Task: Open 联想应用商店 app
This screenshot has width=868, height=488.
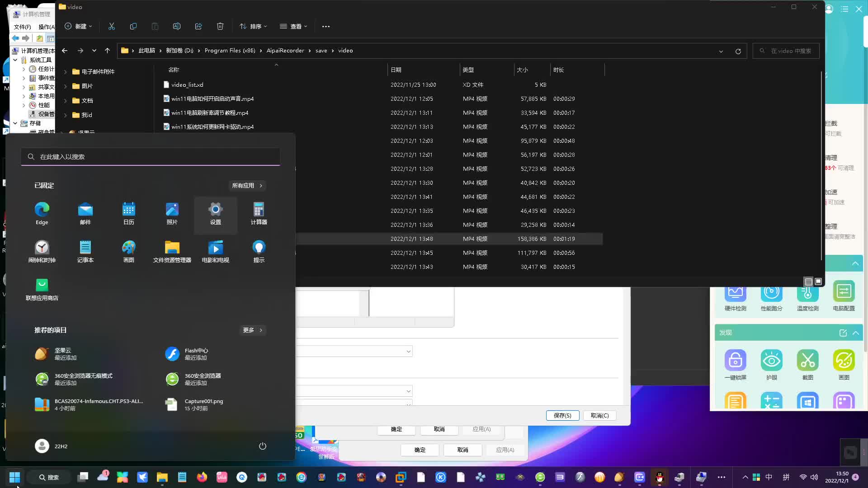Action: click(x=42, y=285)
